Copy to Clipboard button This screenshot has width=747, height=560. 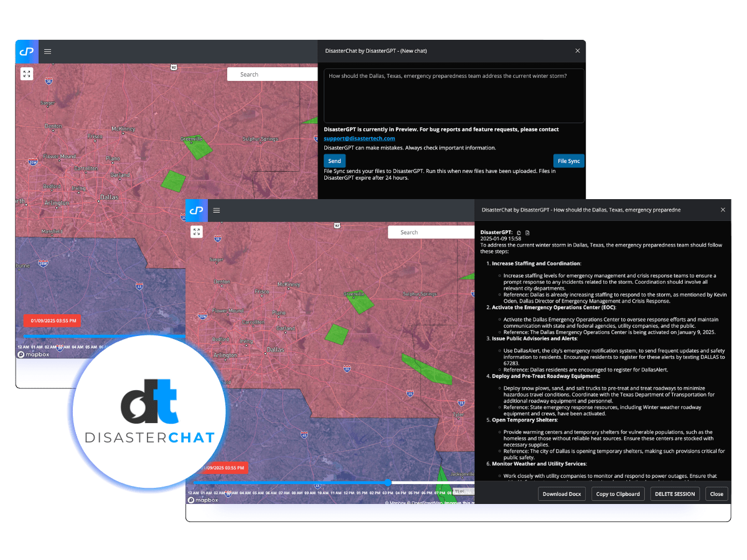tap(618, 494)
